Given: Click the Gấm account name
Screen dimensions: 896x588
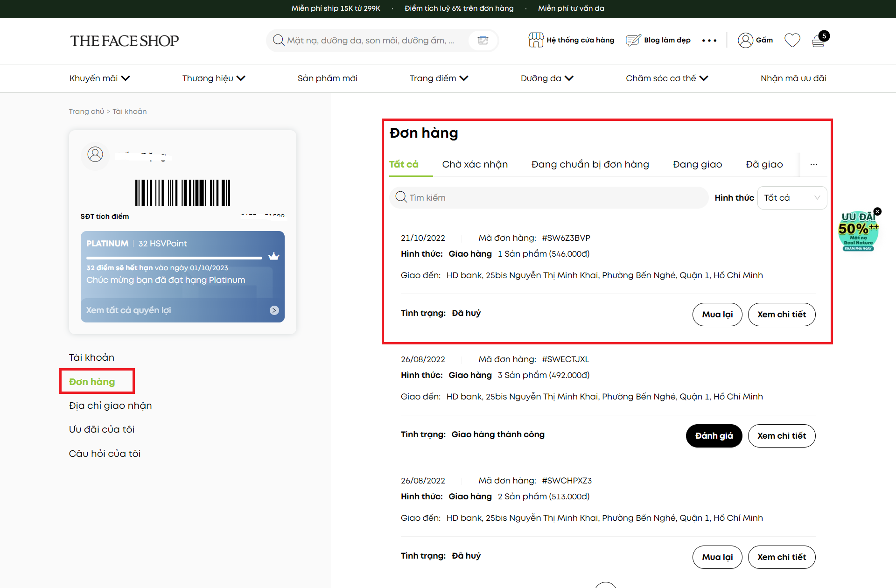Looking at the screenshot, I should (x=764, y=40).
